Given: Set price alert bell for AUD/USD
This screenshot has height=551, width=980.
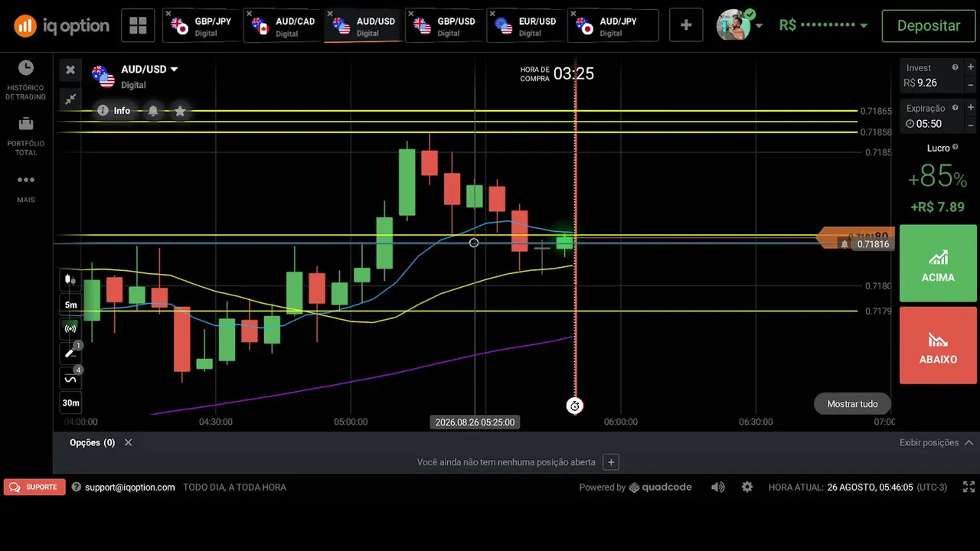Looking at the screenshot, I should tap(153, 111).
